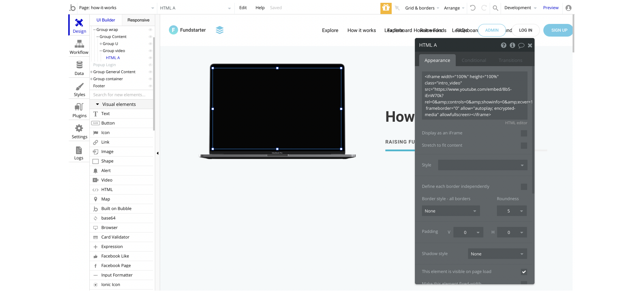The image size is (644, 292).
Task: Click the gift box icon
Action: tap(386, 8)
